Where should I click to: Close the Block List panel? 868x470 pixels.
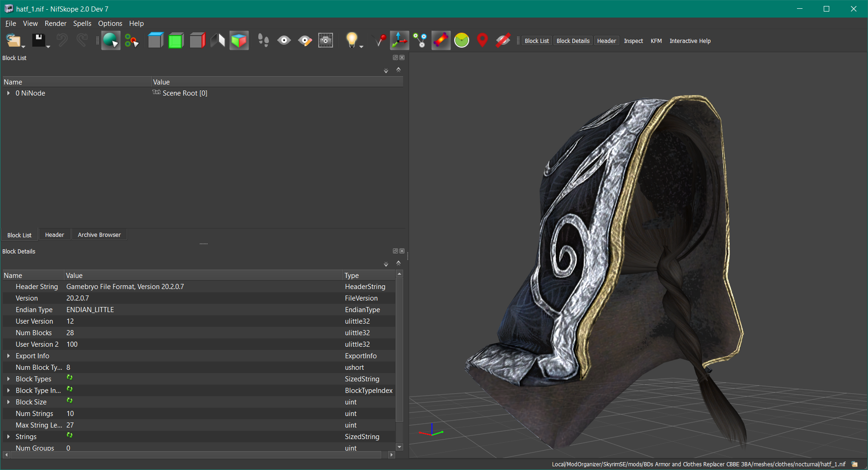click(x=402, y=58)
